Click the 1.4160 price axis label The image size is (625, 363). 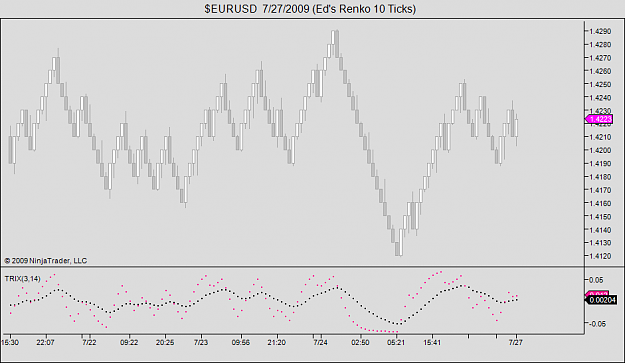[x=600, y=203]
